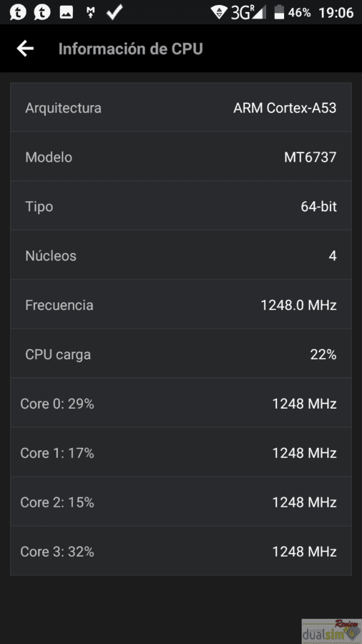Screen dimensions: 362x644
Task: Tap the Core 0: 29% entry
Action: [x=181, y=403]
